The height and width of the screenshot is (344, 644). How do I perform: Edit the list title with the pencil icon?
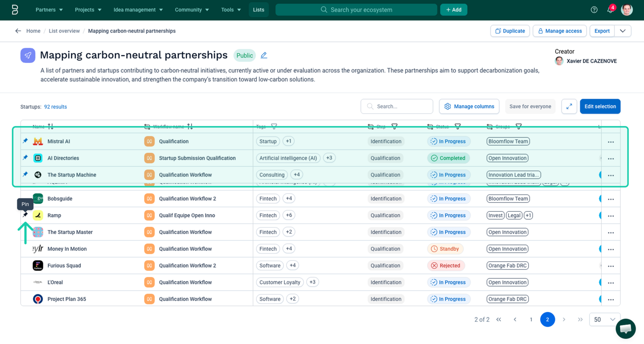coord(264,56)
